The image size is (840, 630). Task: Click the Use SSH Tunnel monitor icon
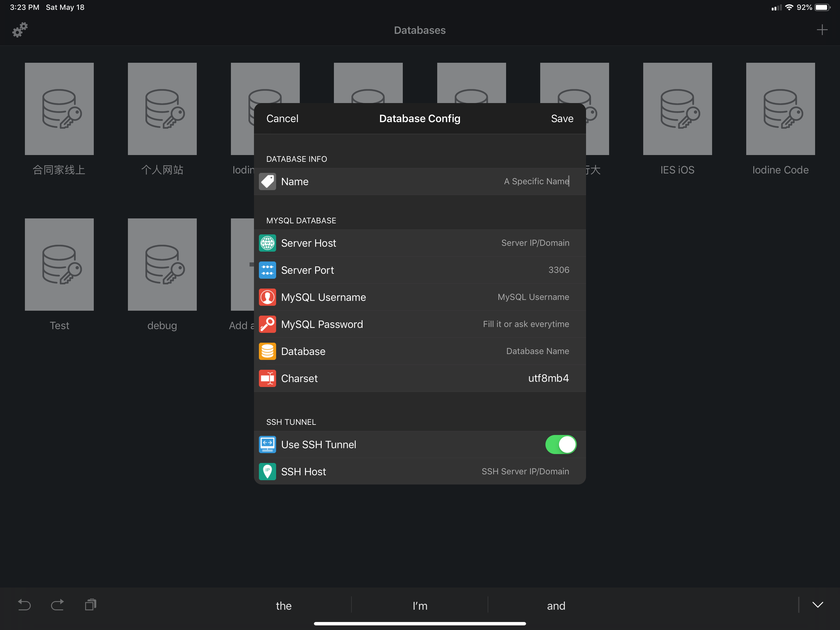click(267, 445)
